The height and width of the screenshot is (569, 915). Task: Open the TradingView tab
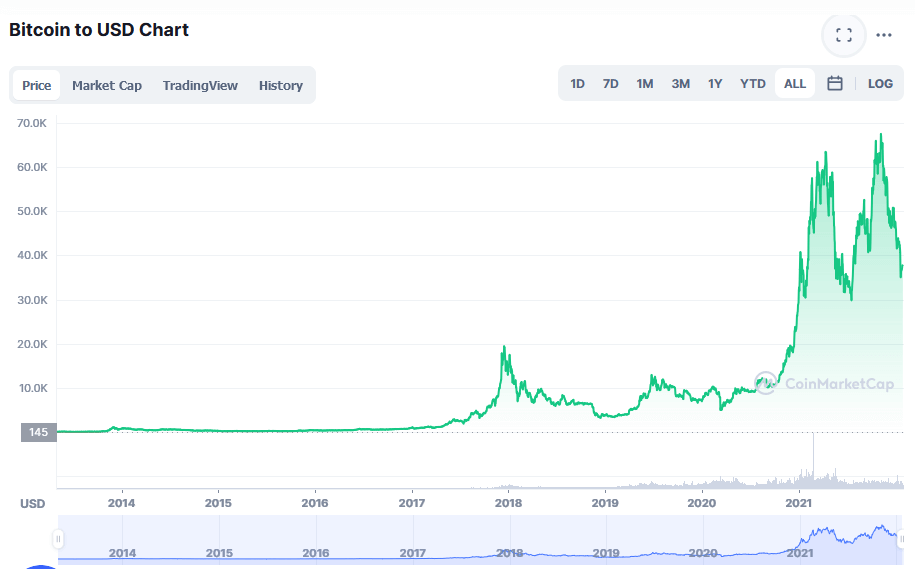click(200, 85)
